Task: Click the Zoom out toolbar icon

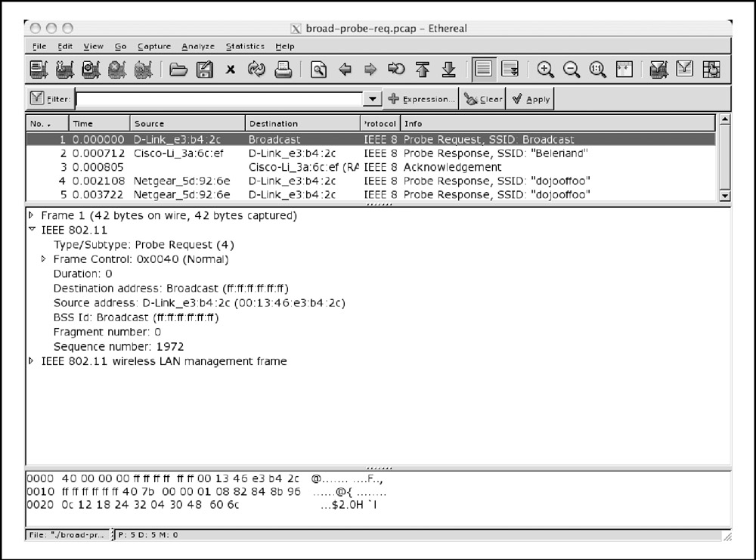Action: click(x=572, y=70)
